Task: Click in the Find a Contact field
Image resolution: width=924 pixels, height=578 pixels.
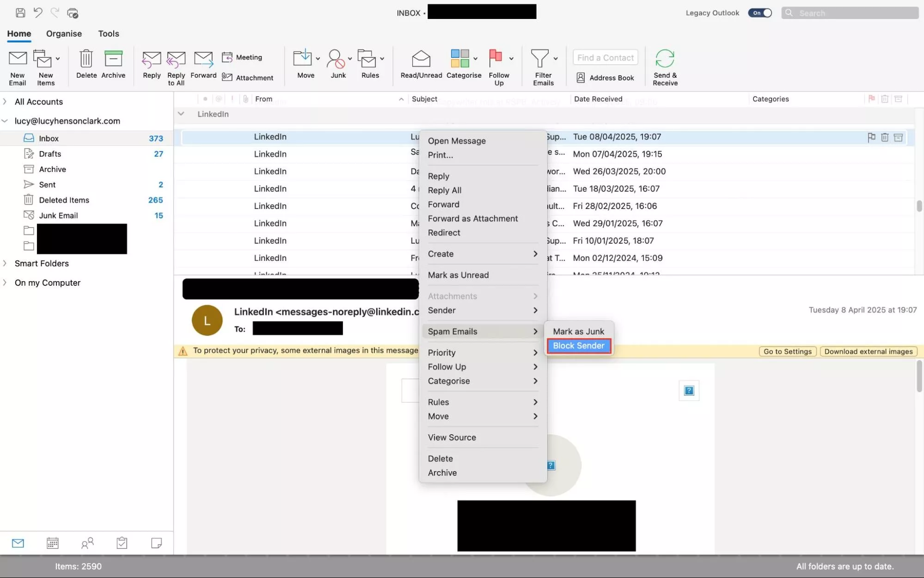Action: [x=605, y=57]
